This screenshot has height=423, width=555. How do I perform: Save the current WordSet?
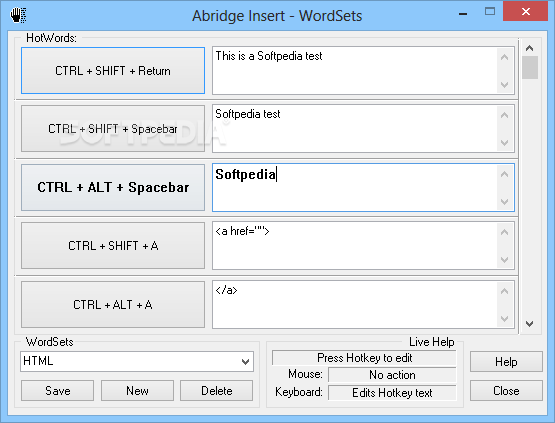(x=57, y=390)
